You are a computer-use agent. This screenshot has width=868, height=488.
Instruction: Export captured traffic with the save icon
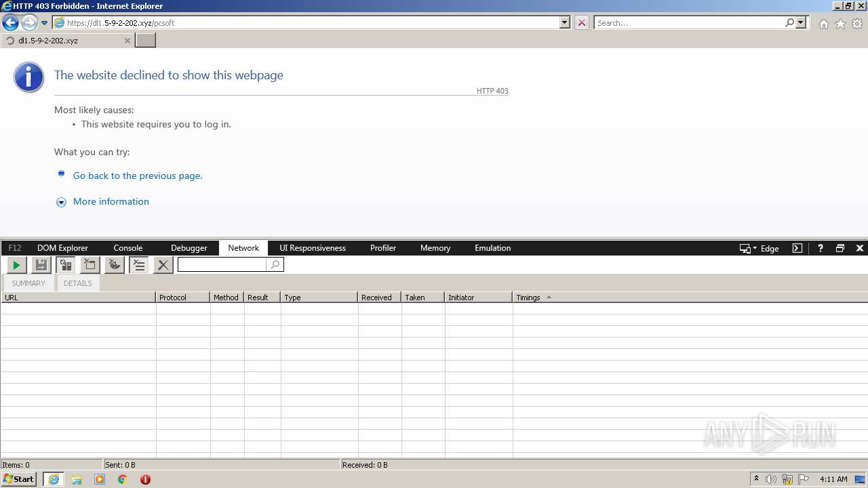pos(41,265)
